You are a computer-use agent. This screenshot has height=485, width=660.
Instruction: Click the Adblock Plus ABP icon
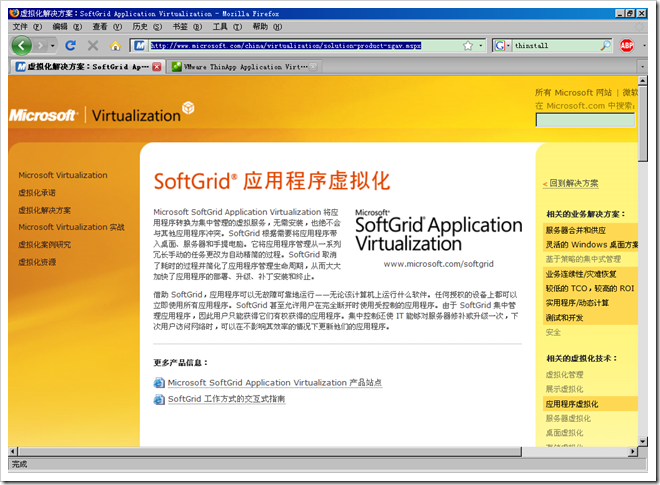pos(626,45)
